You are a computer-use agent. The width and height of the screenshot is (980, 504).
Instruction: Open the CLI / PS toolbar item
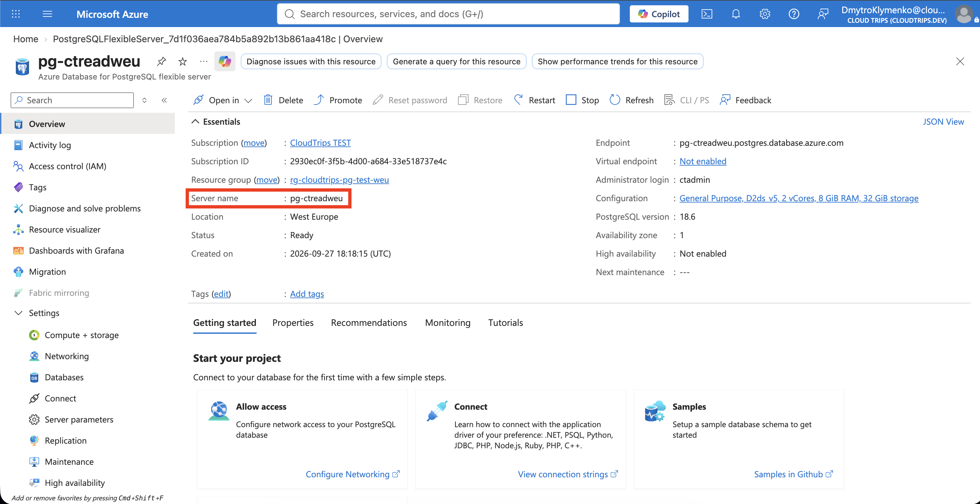click(x=687, y=100)
